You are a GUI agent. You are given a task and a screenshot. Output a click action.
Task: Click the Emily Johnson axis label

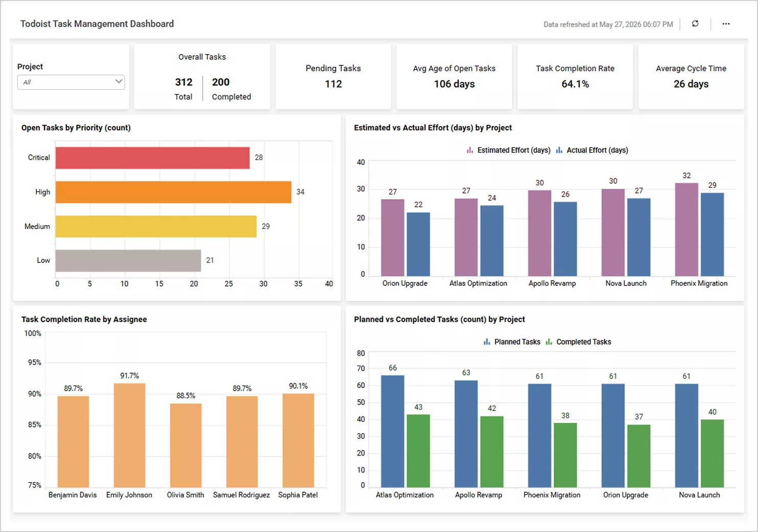tap(129, 495)
